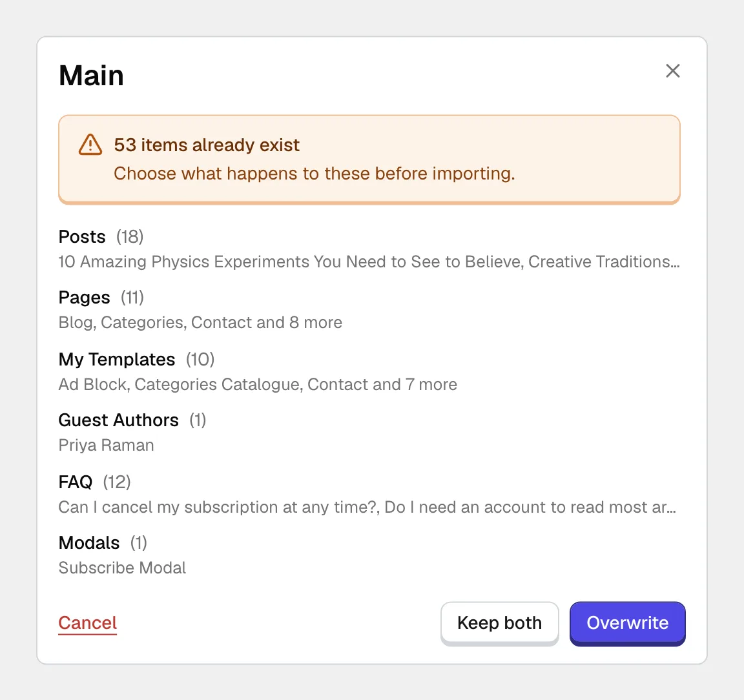This screenshot has width=744, height=700.
Task: Click 'Blog, Categories, Contact and 8 more'
Action: [200, 322]
